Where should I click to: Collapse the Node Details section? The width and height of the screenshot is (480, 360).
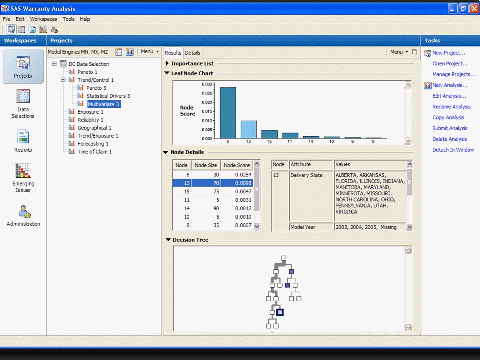point(166,152)
